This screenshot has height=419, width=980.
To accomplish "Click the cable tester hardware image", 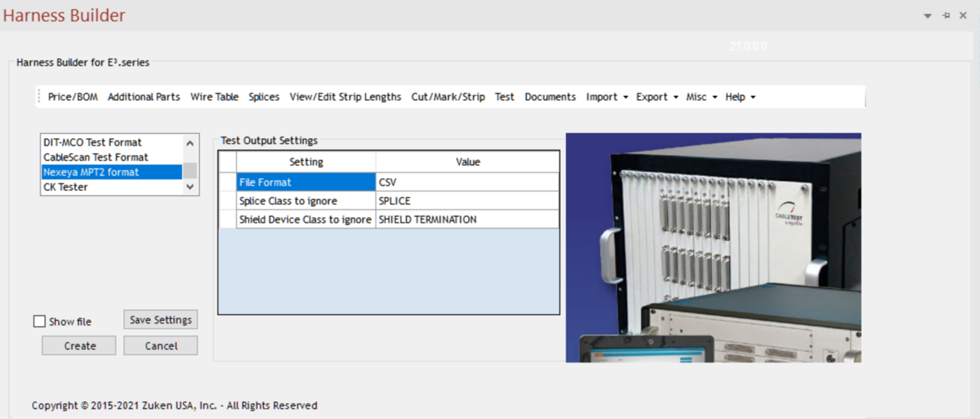I will click(x=713, y=247).
